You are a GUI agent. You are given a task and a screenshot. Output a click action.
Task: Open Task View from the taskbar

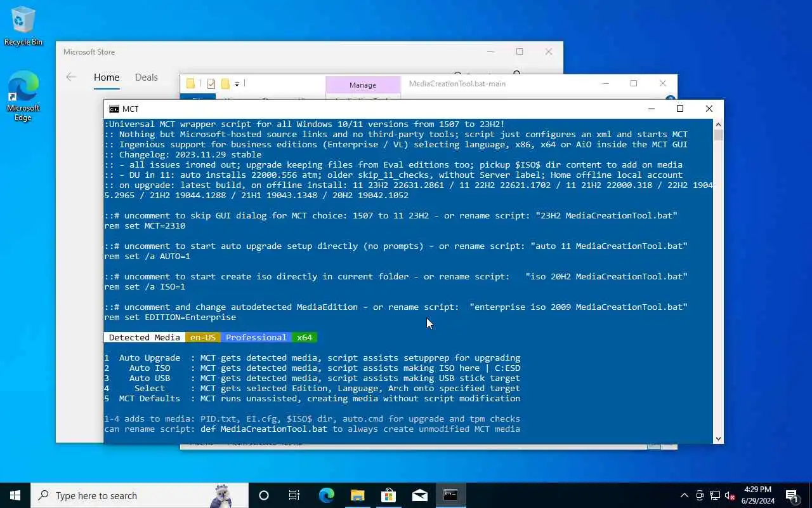click(x=294, y=495)
